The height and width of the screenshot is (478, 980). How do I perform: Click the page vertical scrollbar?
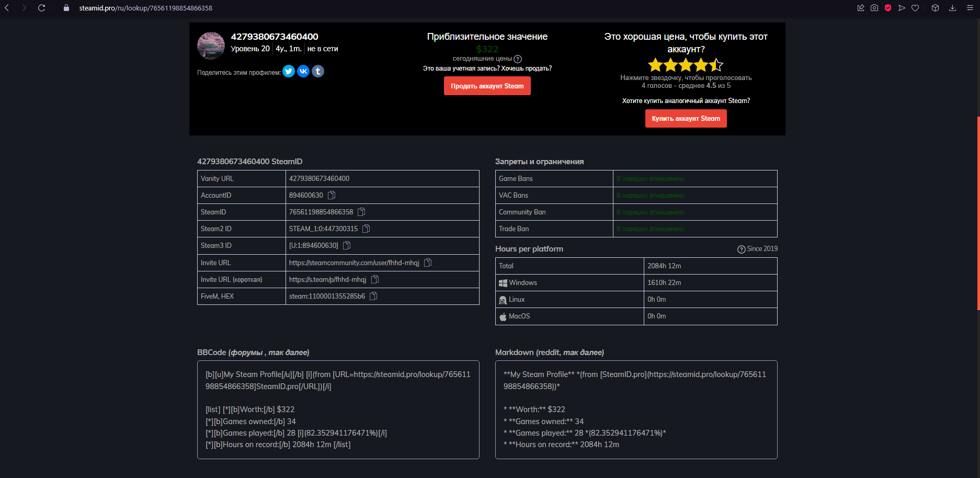click(x=978, y=213)
